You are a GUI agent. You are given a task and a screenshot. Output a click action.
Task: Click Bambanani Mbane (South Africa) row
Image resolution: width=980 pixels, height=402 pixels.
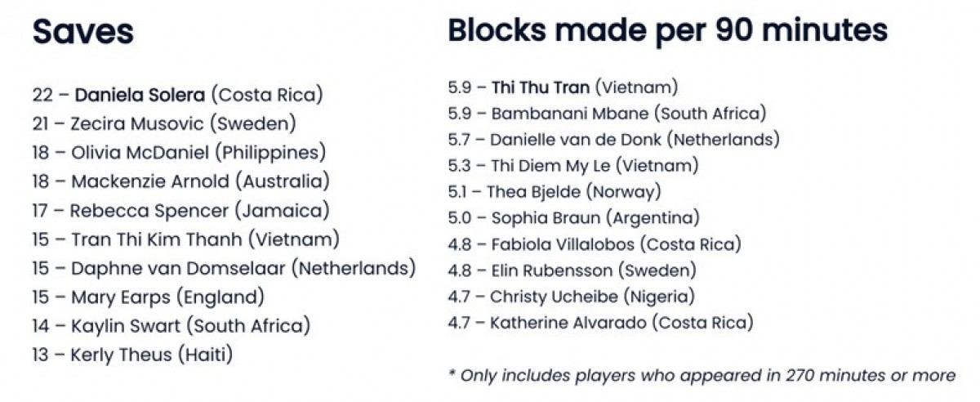(x=607, y=114)
